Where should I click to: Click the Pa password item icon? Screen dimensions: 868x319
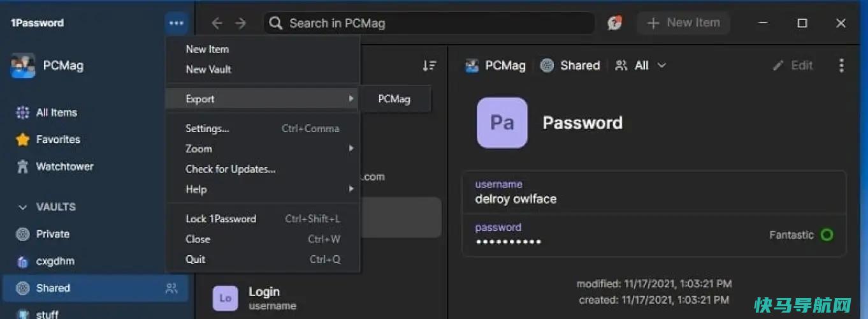coord(502,122)
